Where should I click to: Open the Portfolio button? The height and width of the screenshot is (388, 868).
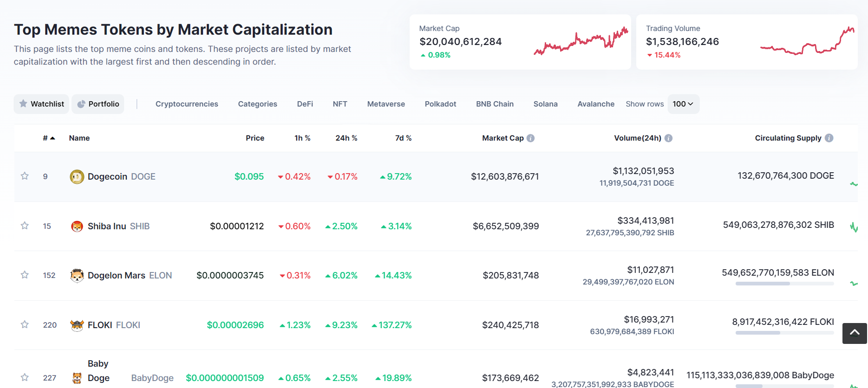coord(98,104)
